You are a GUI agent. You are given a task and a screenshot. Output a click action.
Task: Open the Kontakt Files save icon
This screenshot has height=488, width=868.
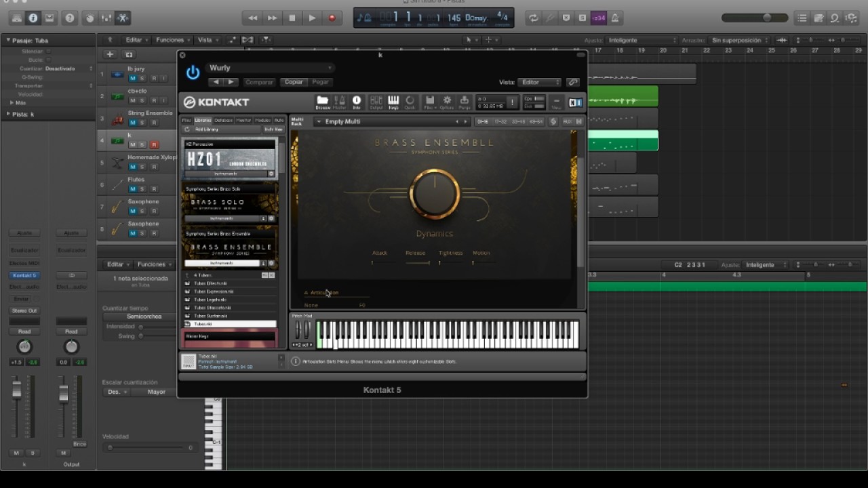(429, 102)
